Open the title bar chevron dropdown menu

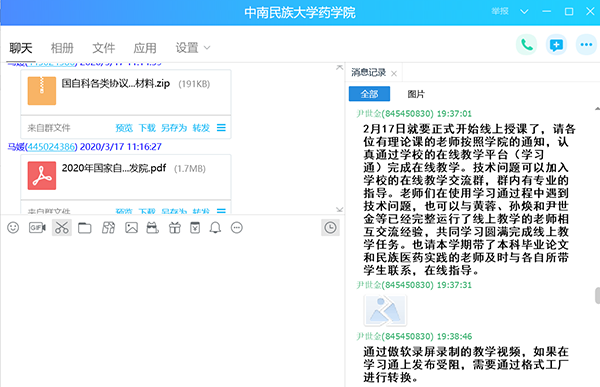point(524,11)
